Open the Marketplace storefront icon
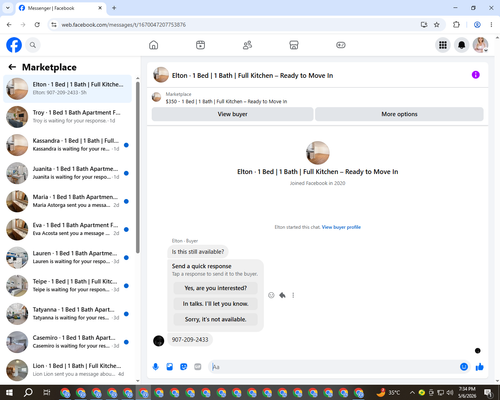 [x=294, y=45]
